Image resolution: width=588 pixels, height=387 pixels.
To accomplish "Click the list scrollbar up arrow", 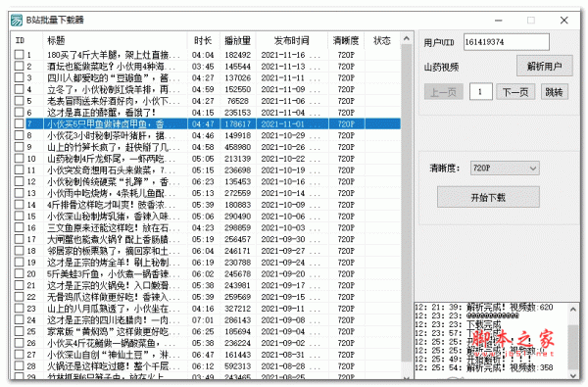I will tap(407, 38).
